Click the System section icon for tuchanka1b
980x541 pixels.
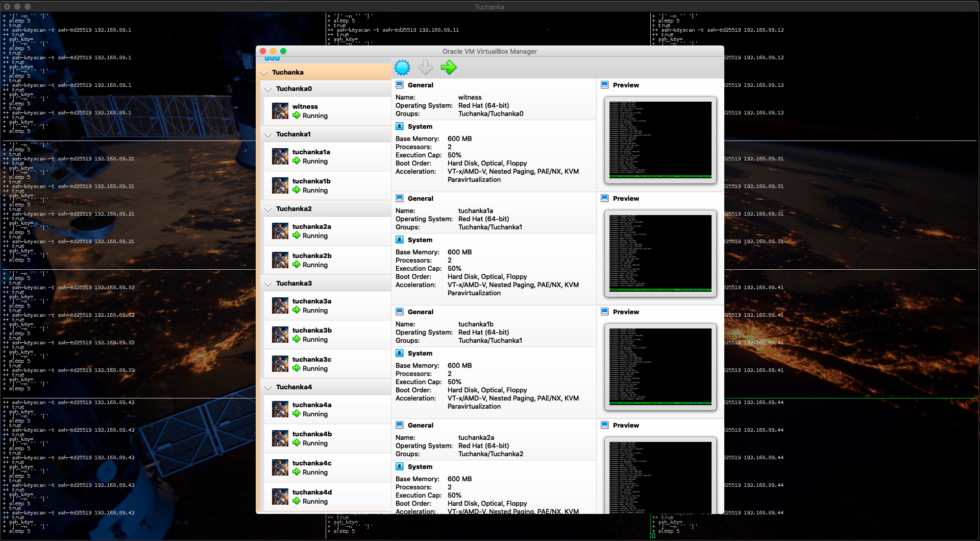click(400, 353)
